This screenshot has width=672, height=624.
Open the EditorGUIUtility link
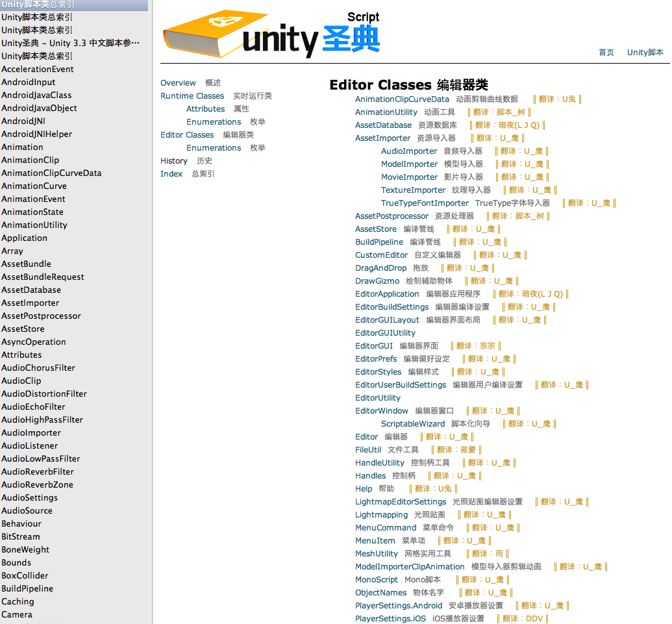click(x=385, y=333)
